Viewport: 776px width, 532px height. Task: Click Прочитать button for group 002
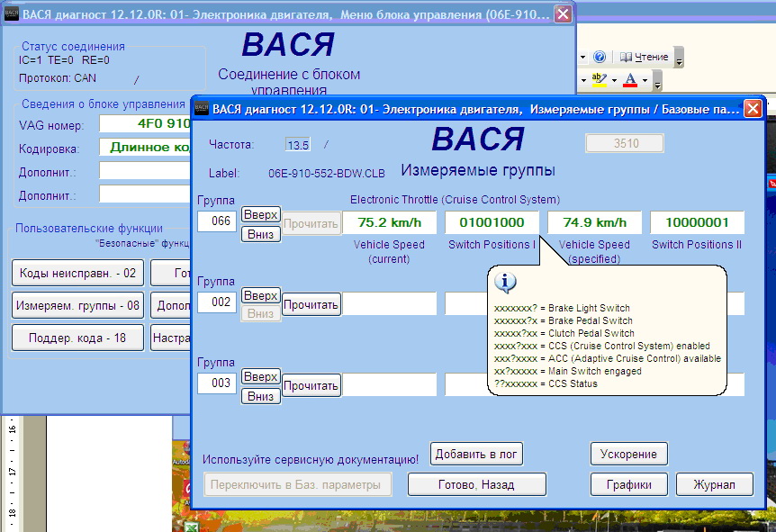point(311,305)
